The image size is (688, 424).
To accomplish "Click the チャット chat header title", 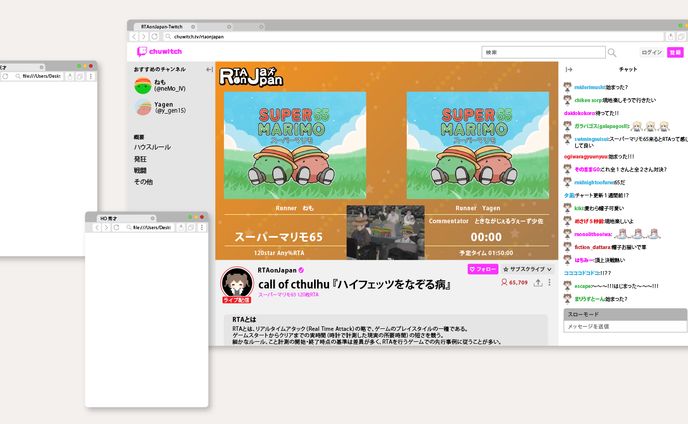I will [x=628, y=69].
